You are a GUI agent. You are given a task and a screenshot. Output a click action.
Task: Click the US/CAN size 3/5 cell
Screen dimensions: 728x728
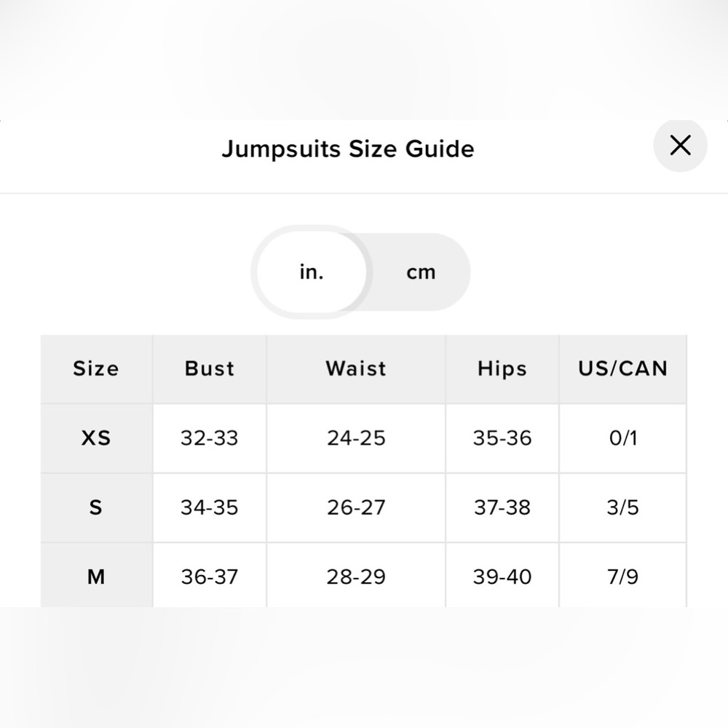tap(622, 507)
